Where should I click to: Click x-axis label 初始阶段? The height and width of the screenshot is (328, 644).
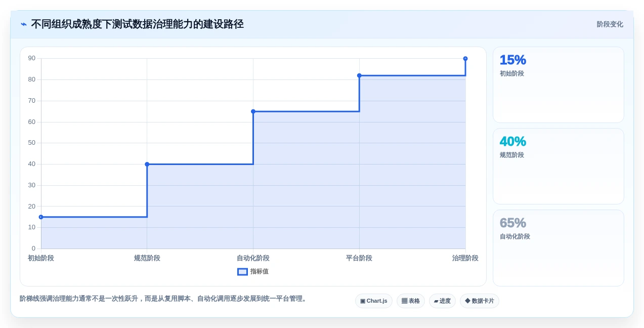(x=41, y=258)
